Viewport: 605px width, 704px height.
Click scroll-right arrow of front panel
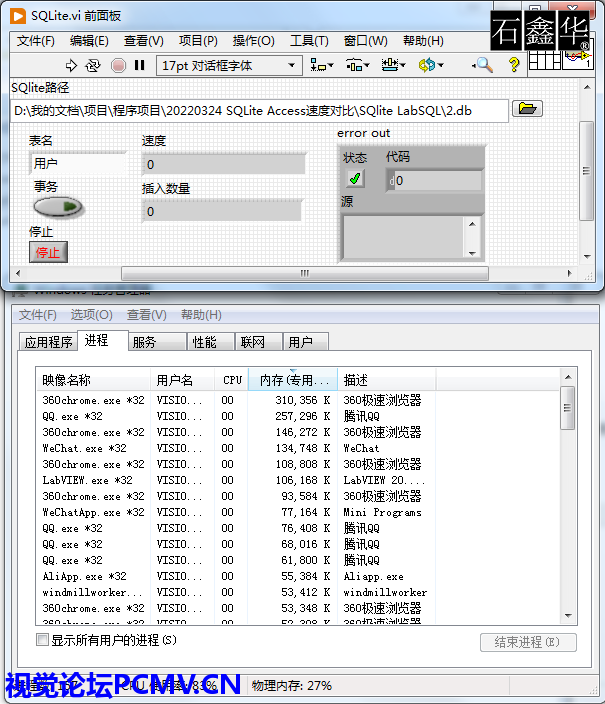(x=570, y=273)
